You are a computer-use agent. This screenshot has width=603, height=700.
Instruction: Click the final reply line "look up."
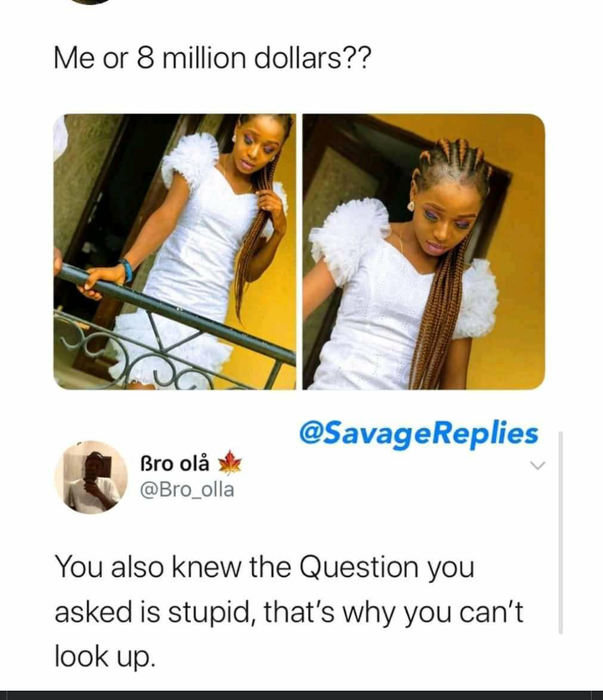(x=106, y=657)
